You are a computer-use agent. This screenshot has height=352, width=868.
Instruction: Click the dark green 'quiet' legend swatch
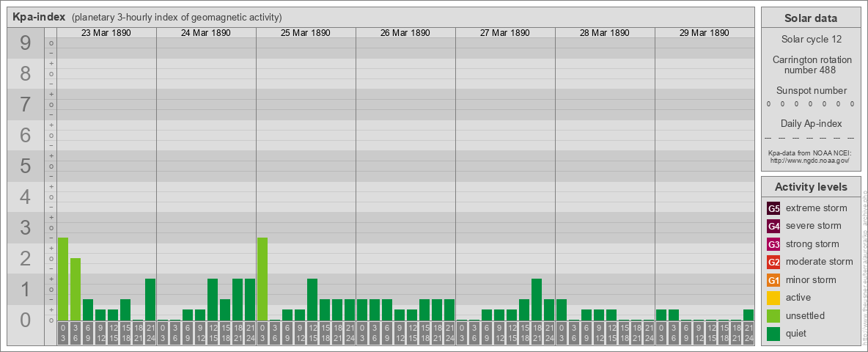(x=773, y=334)
